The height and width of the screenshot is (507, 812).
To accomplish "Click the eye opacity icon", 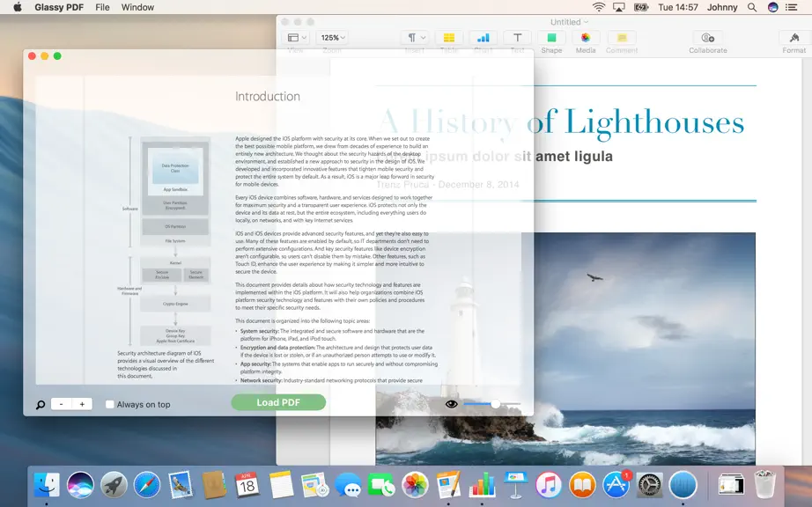I will point(451,403).
